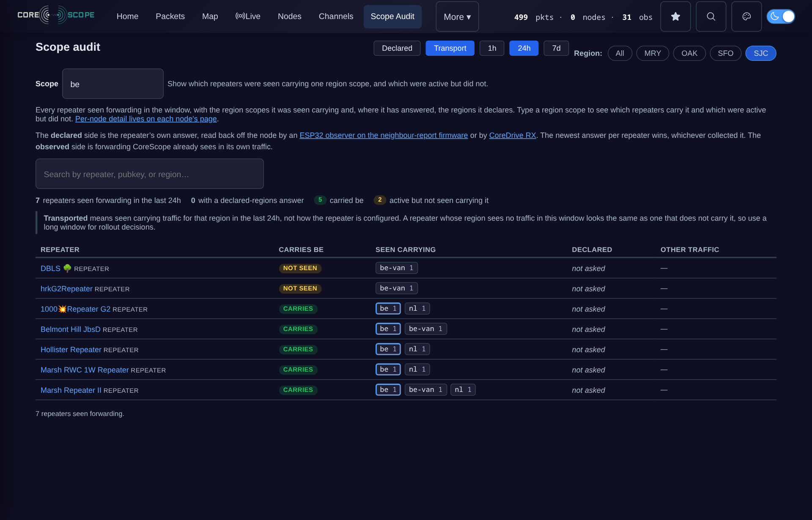Screen dimensions: 812x520
Task: Open Belmont Hill JbsD node link
Action: tap(71, 329)
